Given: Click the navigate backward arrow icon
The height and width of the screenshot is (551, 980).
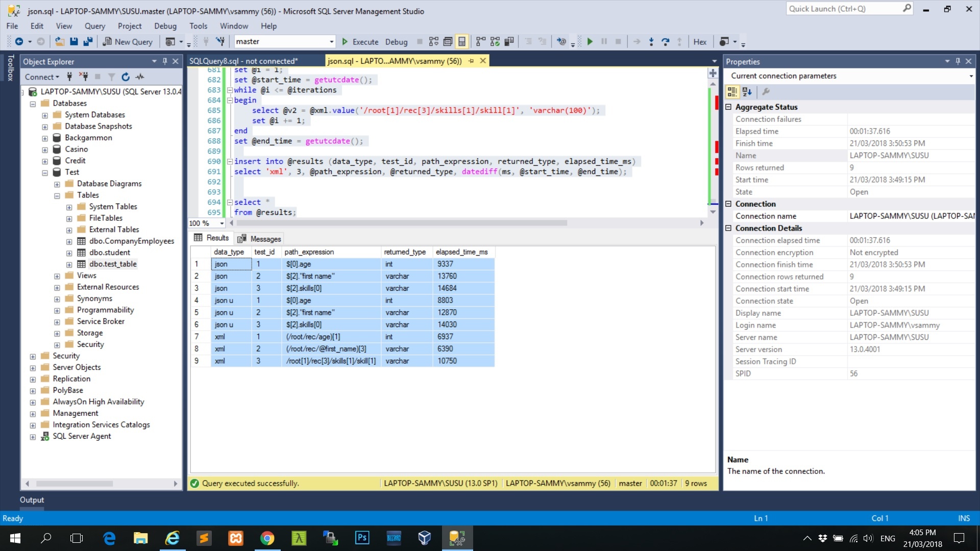Looking at the screenshot, I should 19,42.
